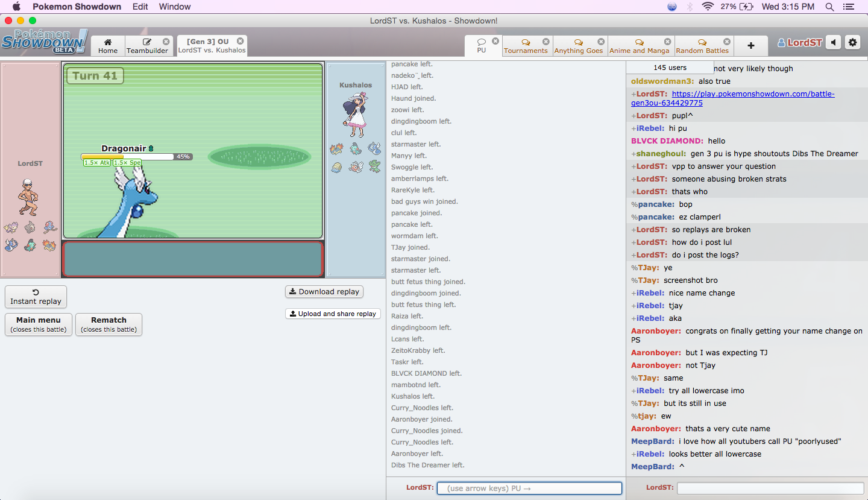Click Upload and share replay button
Viewport: 868px width, 500px height.
pos(333,314)
